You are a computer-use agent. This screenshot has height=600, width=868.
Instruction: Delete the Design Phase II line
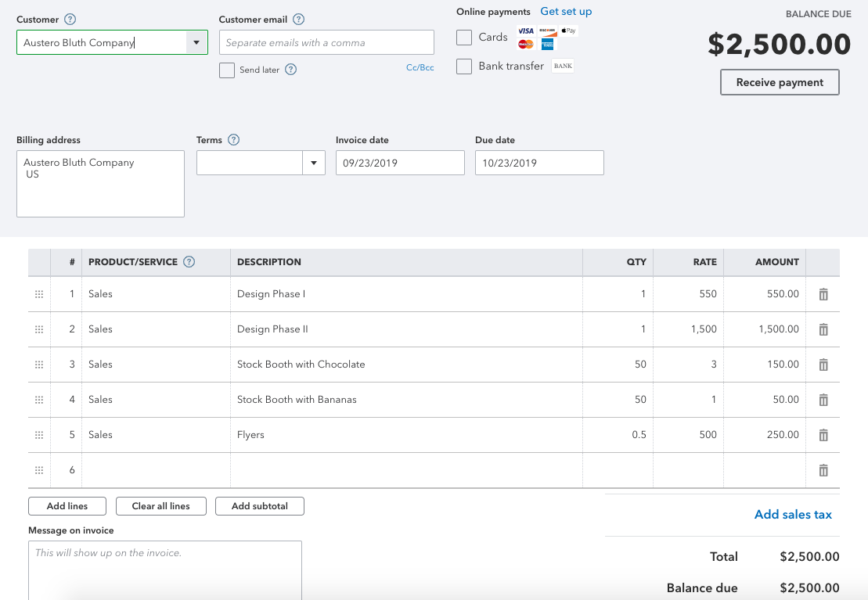tap(823, 329)
